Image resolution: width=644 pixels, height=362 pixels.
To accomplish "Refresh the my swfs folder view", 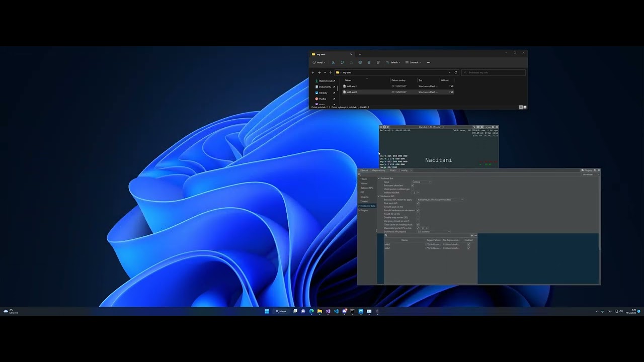I will [x=456, y=72].
